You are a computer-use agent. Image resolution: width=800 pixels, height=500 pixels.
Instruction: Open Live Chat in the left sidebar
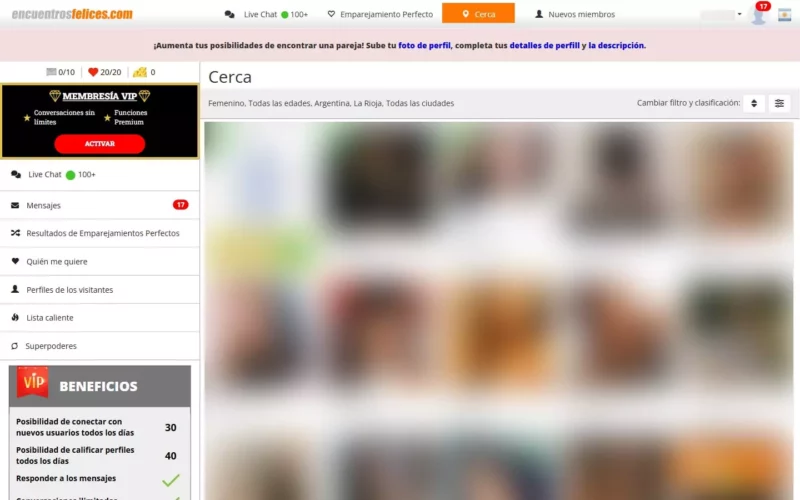100,175
